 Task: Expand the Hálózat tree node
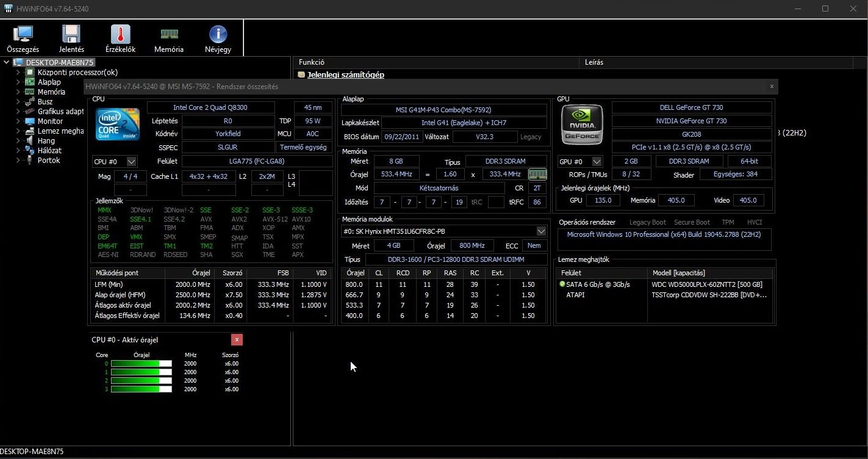[x=18, y=150]
